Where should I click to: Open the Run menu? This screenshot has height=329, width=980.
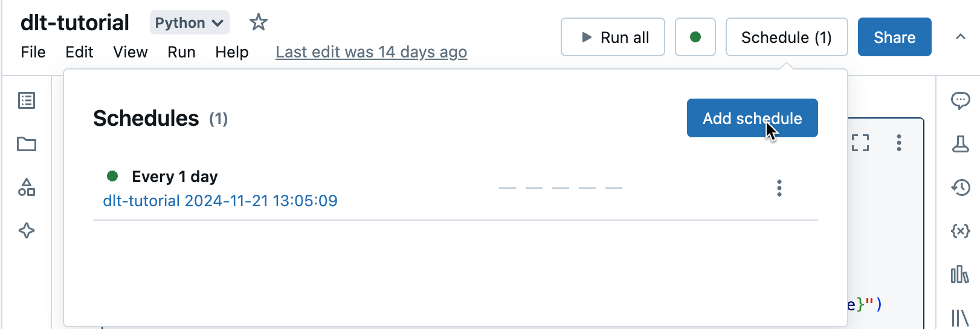pos(181,52)
